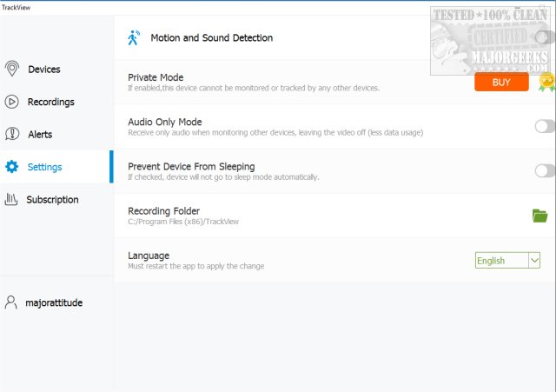Screen dimensions: 556x392
Task: Open the Recordings tab in the sidebar
Action: pyautogui.click(x=50, y=102)
